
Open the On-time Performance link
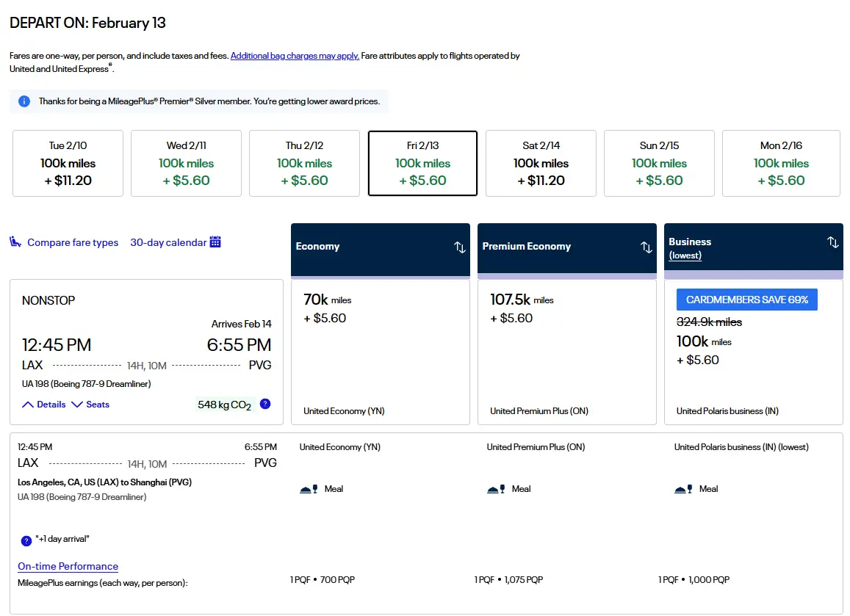[x=68, y=566]
